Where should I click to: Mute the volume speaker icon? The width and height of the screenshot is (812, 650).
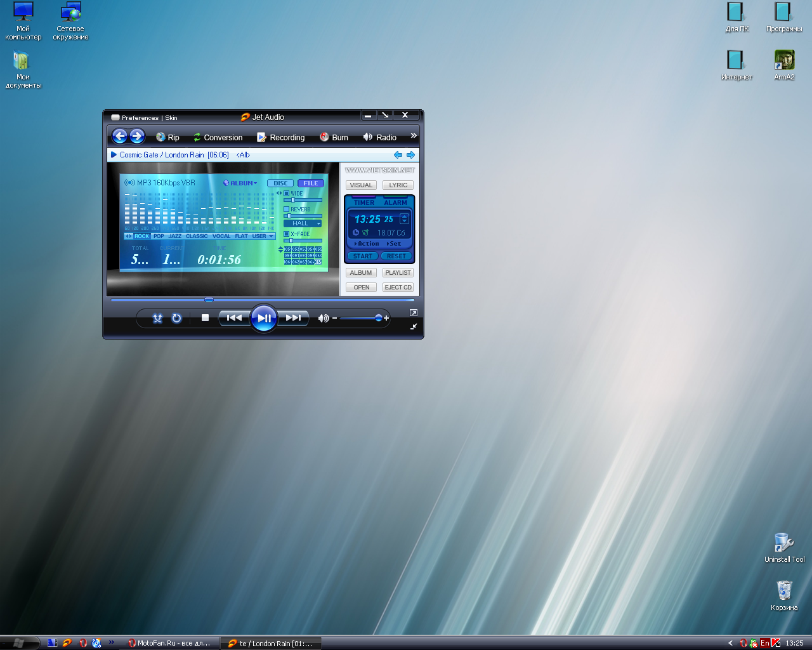[324, 318]
